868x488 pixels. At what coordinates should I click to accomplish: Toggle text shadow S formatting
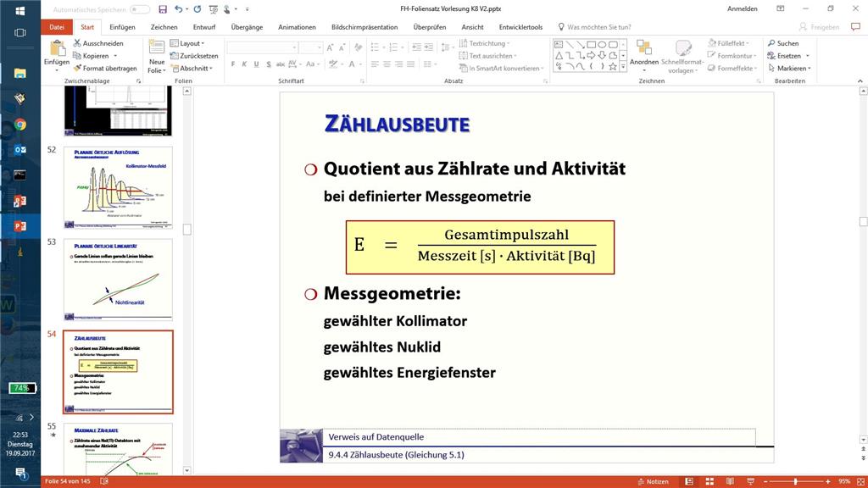coord(269,64)
